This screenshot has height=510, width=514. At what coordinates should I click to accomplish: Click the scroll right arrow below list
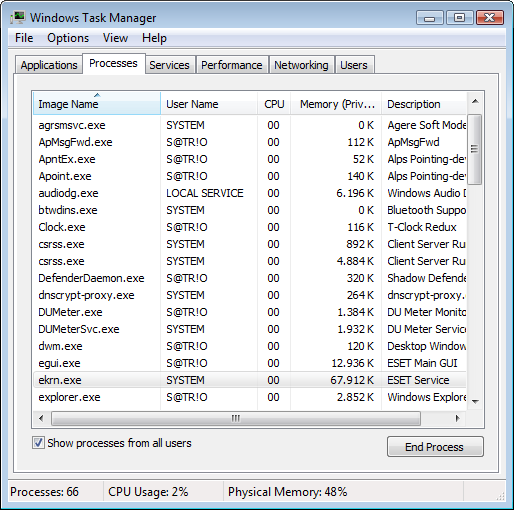[x=458, y=418]
